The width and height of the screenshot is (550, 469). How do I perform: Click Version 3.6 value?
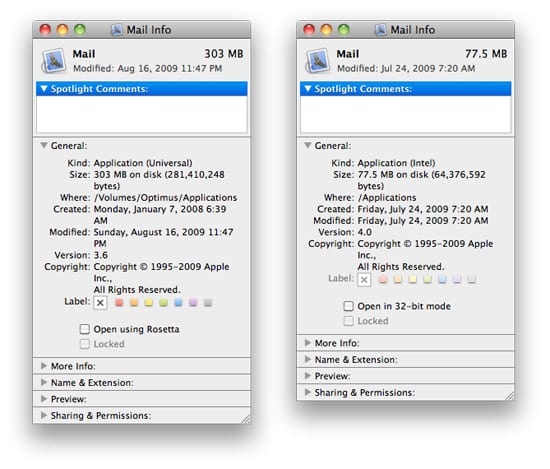pos(101,255)
